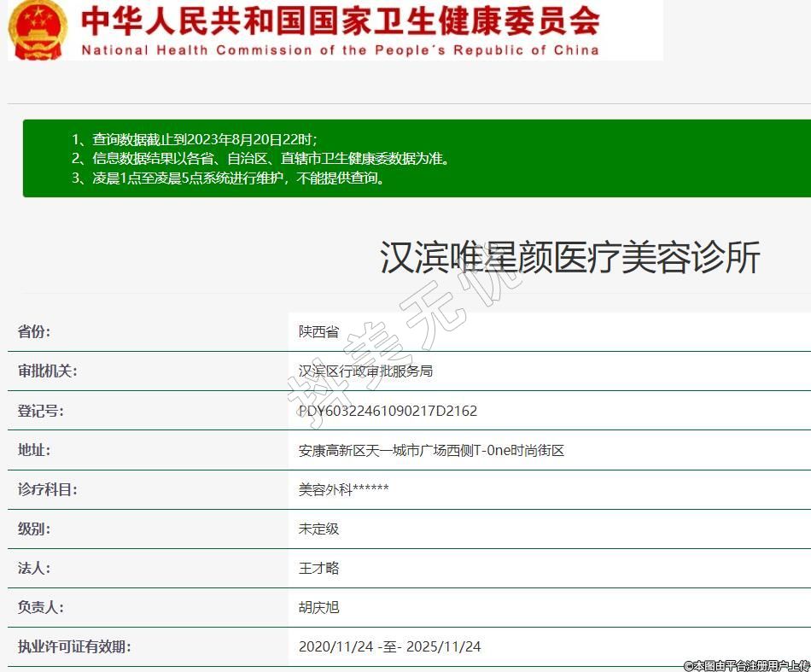Click the 美容外科****** department value
Image resolution: width=811 pixels, height=672 pixels.
point(343,489)
